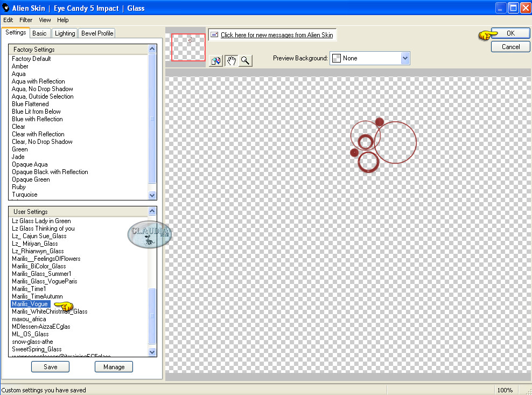Select Marilis_Vogue setting

(30, 304)
